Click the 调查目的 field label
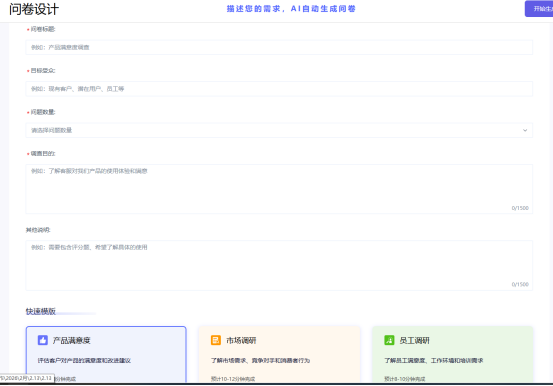The height and width of the screenshot is (386, 553). click(x=43, y=153)
